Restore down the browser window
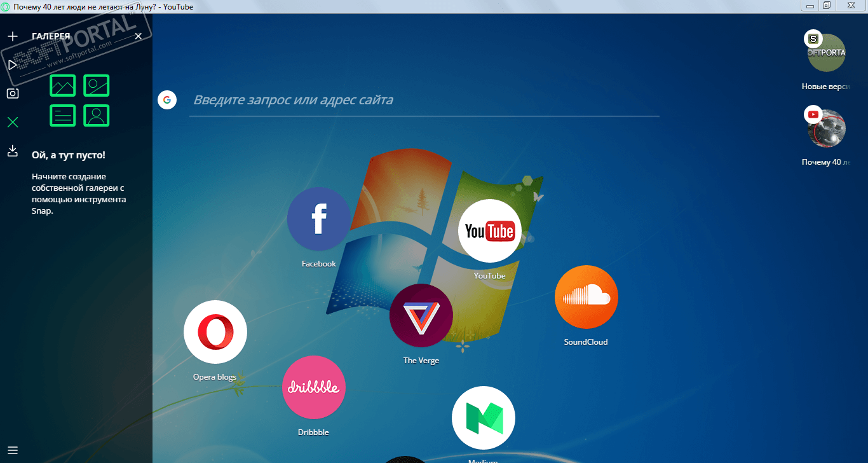This screenshot has width=868, height=463. (827, 5)
